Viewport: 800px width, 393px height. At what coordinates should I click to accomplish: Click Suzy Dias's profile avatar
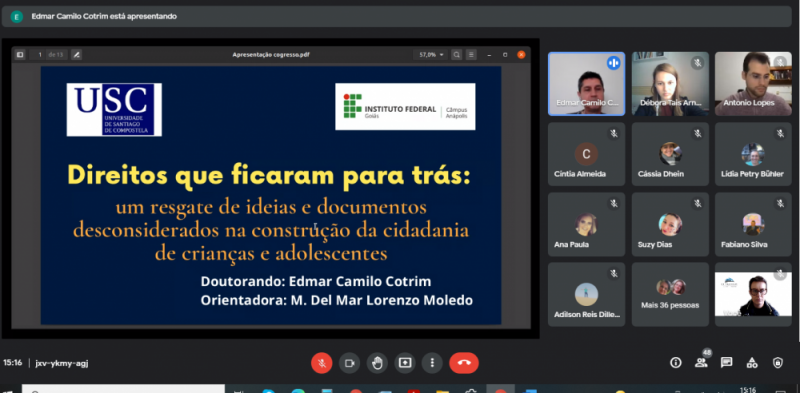point(670,224)
